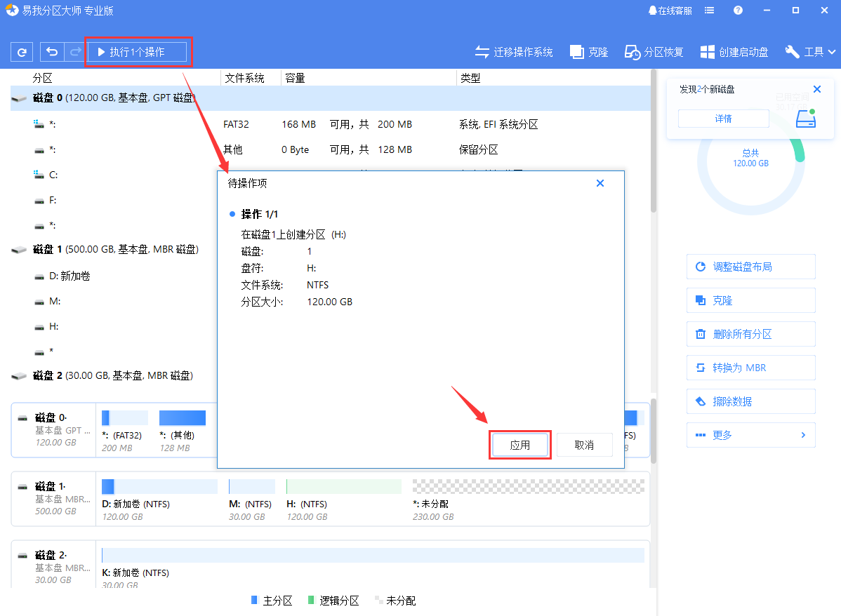Close the 待操作项 dialog

point(600,183)
